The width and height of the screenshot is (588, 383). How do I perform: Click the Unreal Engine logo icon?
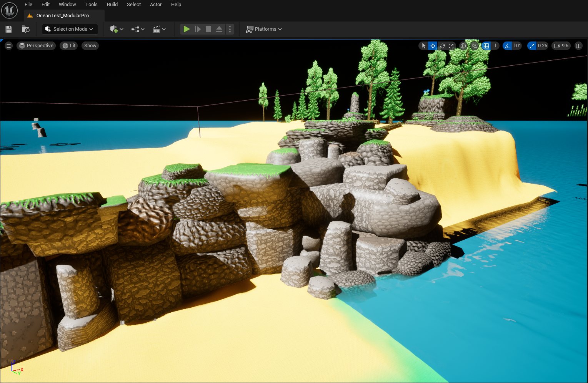[10, 10]
